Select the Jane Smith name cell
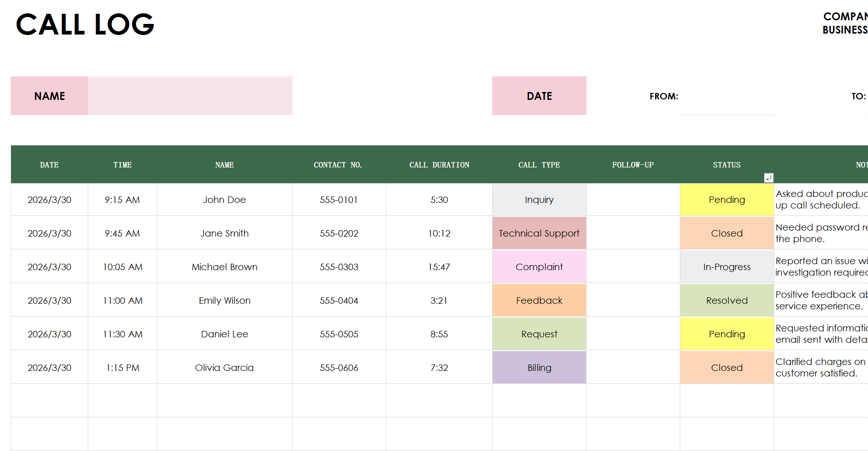The height and width of the screenshot is (451, 868). (224, 233)
